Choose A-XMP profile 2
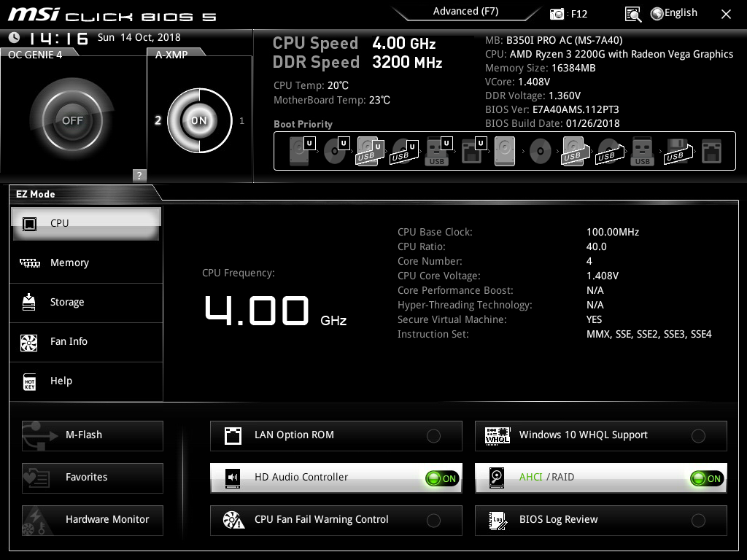This screenshot has height=560, width=747. pyautogui.click(x=158, y=120)
